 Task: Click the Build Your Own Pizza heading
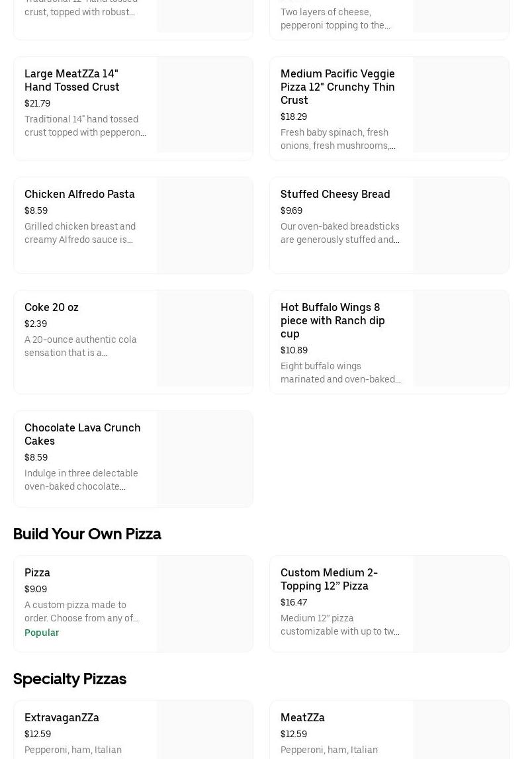87,534
